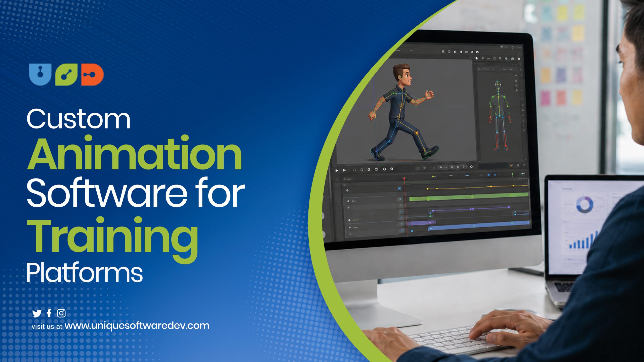Visit the www.uniquesoftwaredev.com link

click(x=137, y=326)
